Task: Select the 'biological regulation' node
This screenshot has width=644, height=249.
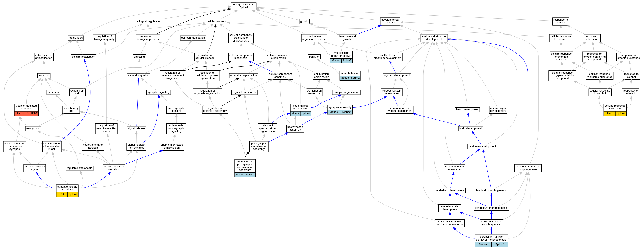Action: pos(147,22)
